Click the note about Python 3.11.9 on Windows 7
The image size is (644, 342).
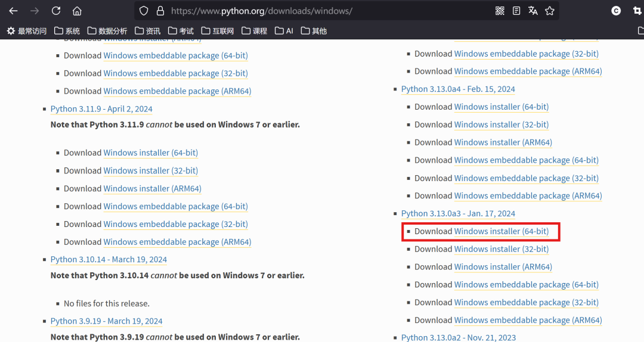[175, 125]
